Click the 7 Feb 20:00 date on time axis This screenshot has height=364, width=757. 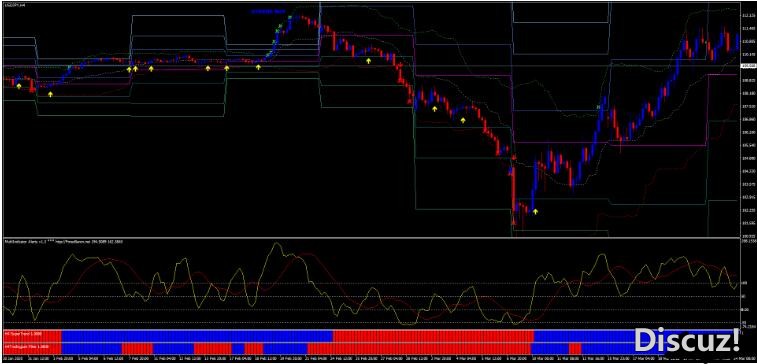[x=140, y=359]
